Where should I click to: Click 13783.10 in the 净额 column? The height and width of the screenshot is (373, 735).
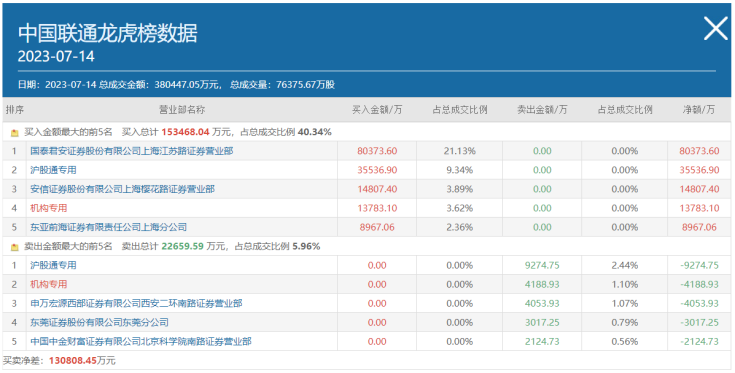699,208
